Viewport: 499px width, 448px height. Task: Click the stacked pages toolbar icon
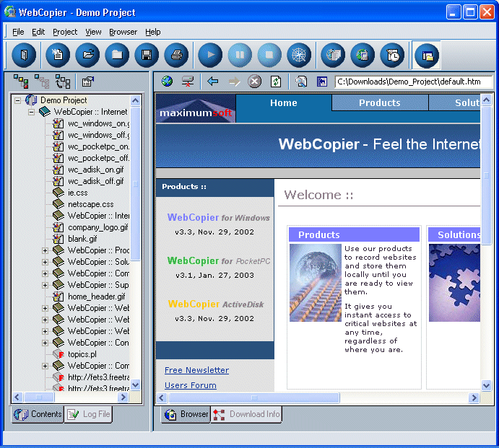[333, 56]
